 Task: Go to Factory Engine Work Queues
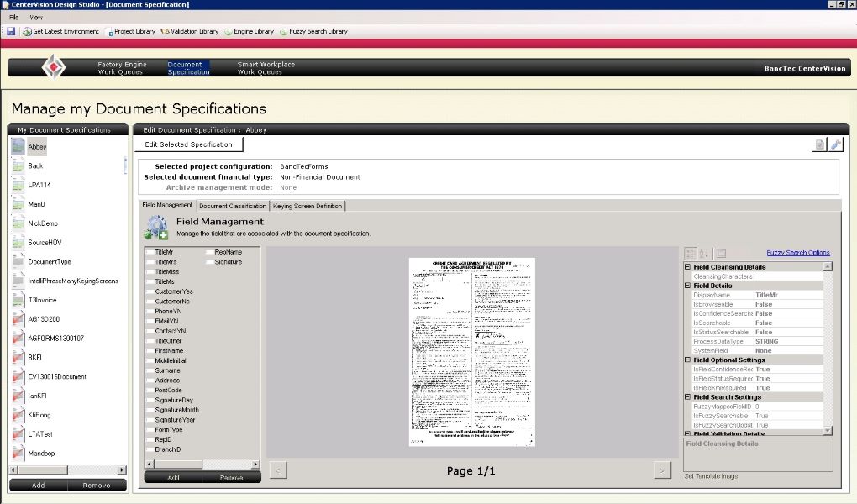click(x=121, y=68)
